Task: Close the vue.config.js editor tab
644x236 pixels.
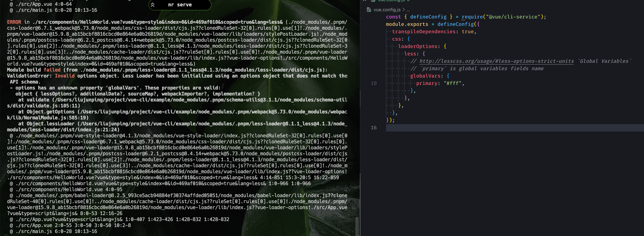Action: 365,1
